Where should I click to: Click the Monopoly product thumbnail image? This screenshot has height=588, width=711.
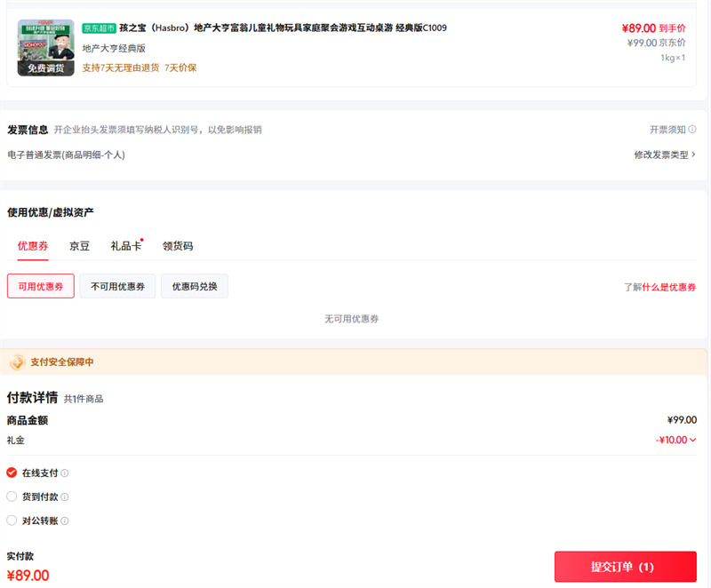[45, 47]
